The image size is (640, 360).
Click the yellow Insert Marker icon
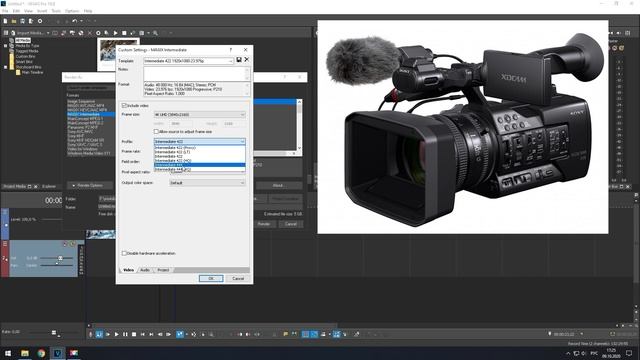[x=285, y=334]
